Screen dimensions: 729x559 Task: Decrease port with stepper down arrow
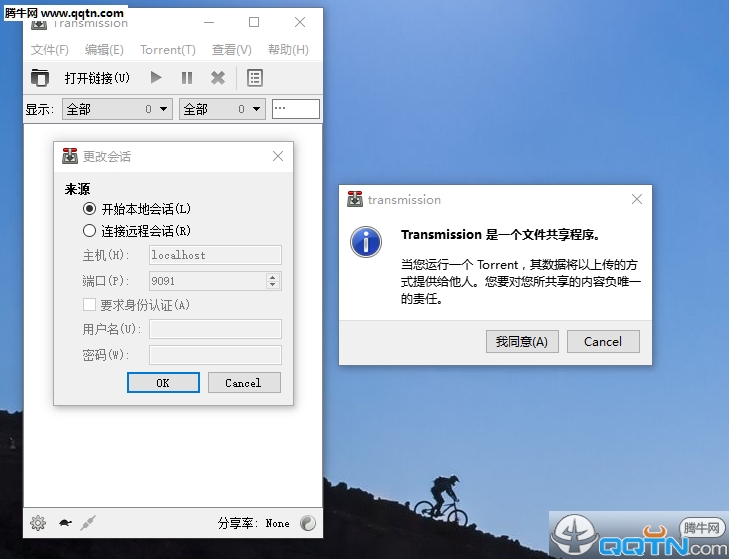pyautogui.click(x=273, y=285)
